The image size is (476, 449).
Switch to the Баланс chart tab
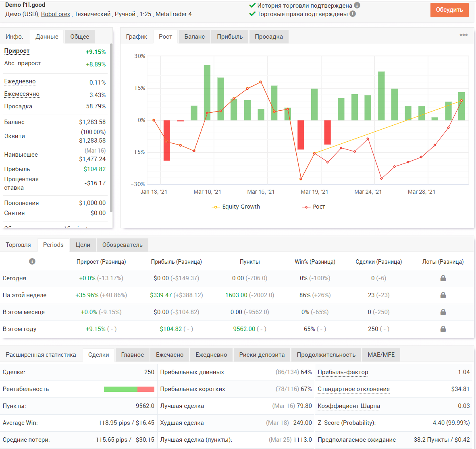pos(195,37)
